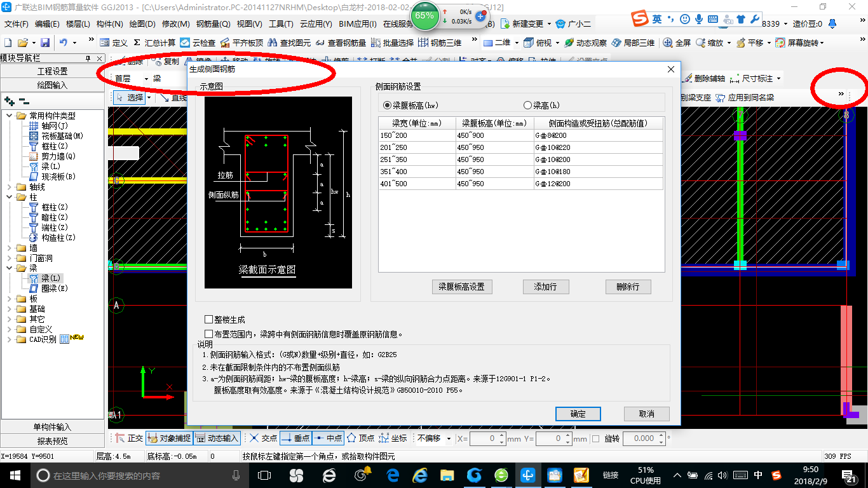This screenshot has height=488, width=868.
Task: Click 查看钢筋量 tool
Action: click(340, 43)
